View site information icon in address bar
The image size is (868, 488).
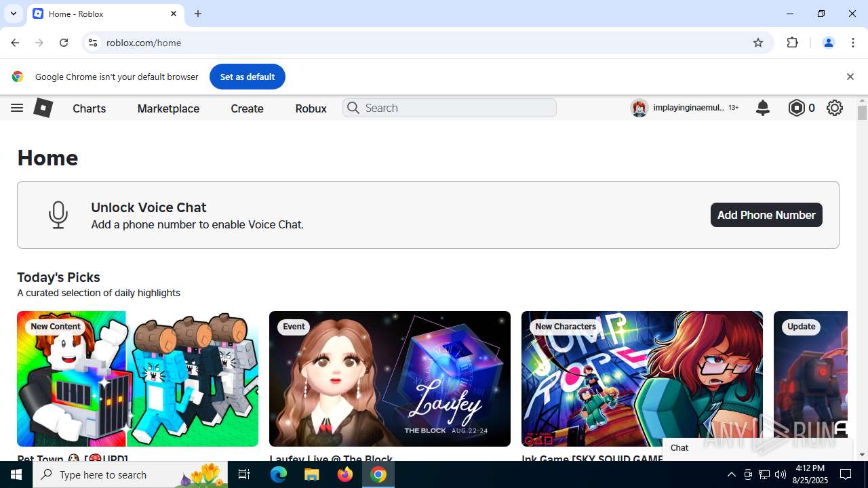[x=93, y=43]
